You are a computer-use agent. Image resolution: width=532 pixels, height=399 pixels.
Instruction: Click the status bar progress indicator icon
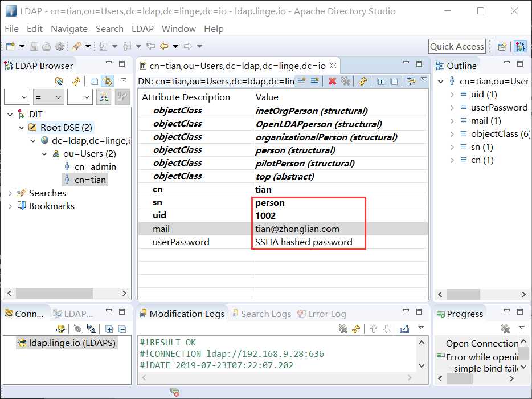pyautogui.click(x=175, y=392)
